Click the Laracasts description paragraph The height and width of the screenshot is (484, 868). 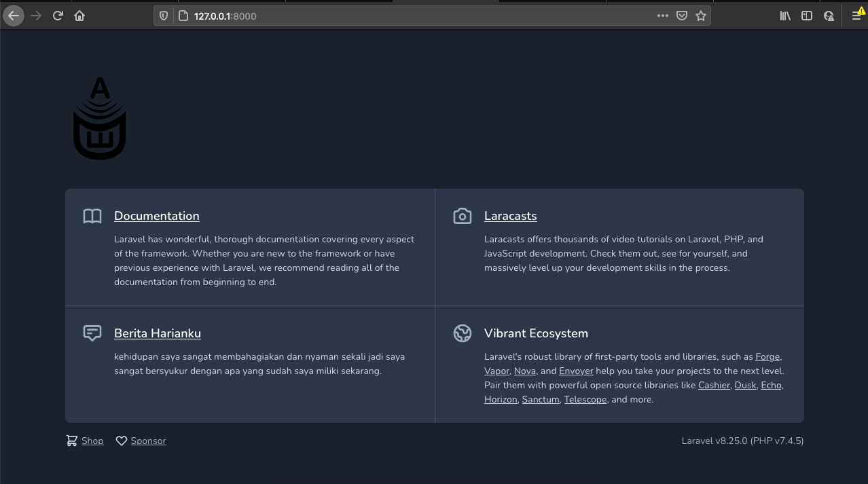point(623,253)
